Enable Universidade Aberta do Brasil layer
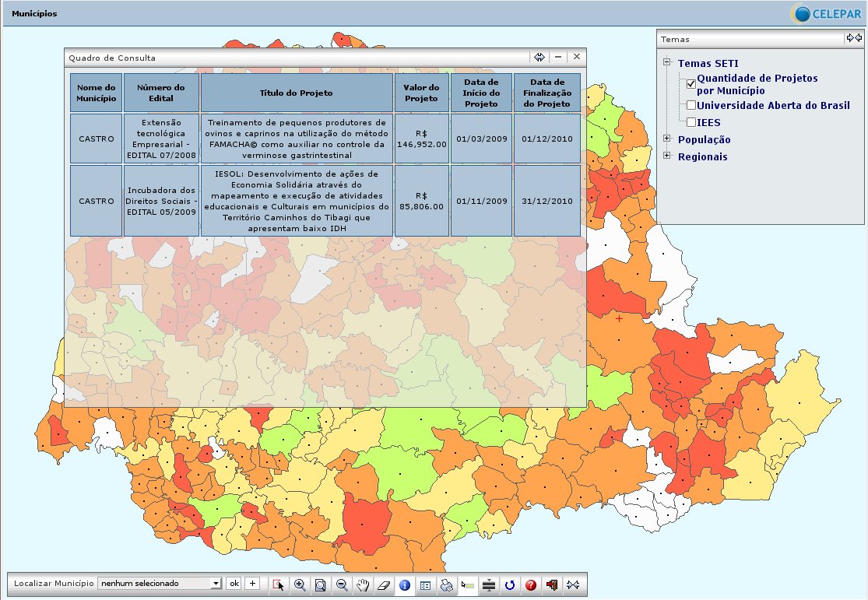868x600 pixels. (691, 105)
